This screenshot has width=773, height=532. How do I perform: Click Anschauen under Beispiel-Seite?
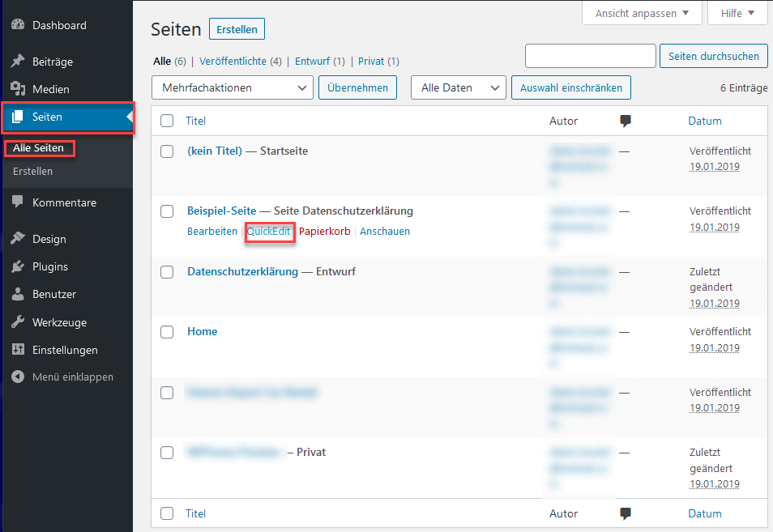(385, 231)
